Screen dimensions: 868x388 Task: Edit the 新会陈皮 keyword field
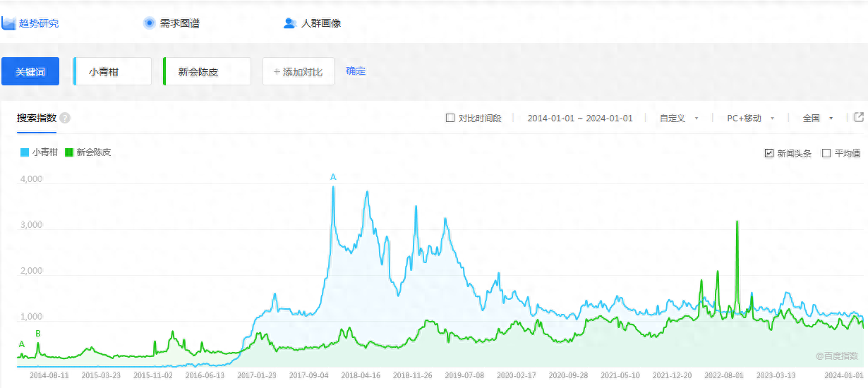207,71
